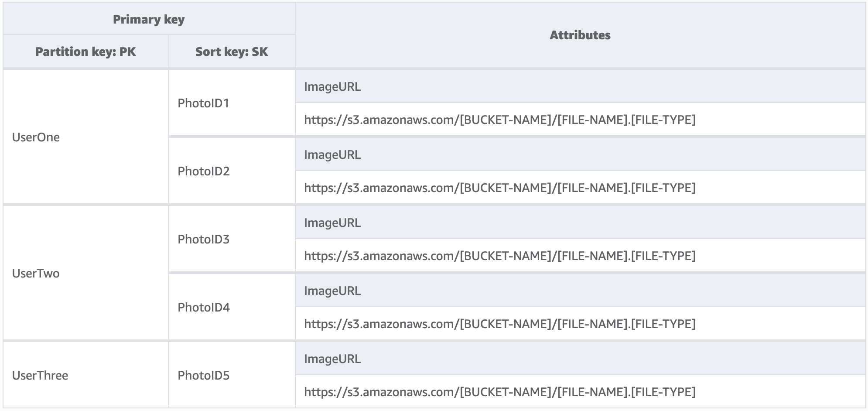
Task: Open the S3 image URL for PhotoID5
Action: point(499,392)
